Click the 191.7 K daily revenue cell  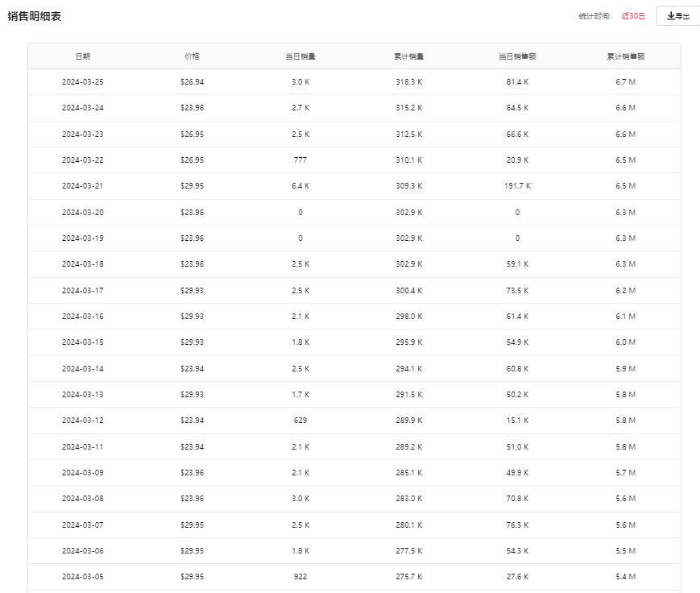pos(517,186)
